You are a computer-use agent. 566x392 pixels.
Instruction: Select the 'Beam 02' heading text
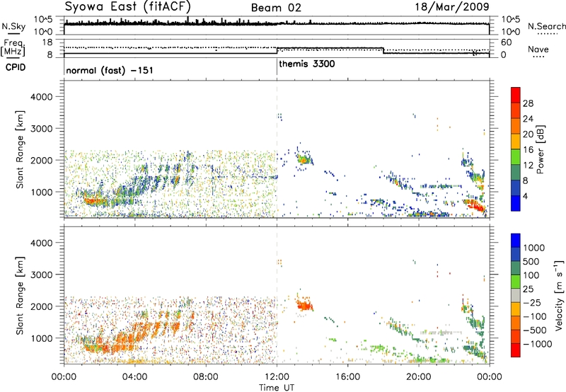point(276,8)
